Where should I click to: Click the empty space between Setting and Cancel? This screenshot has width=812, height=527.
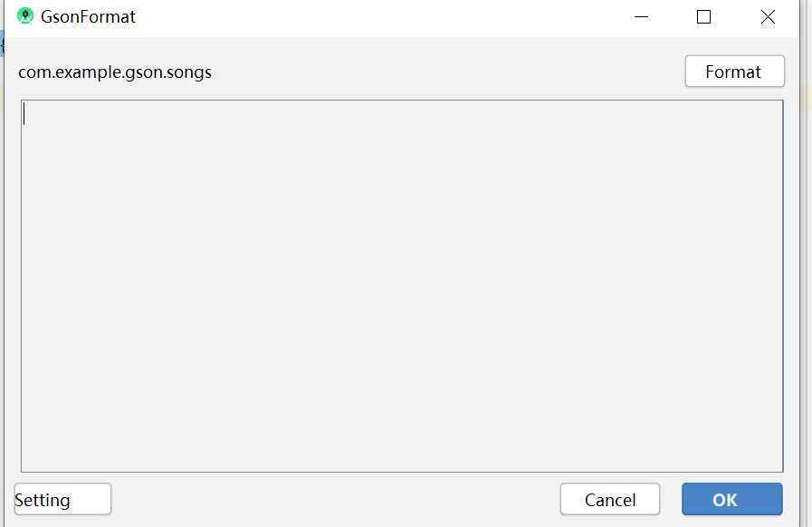(x=336, y=499)
